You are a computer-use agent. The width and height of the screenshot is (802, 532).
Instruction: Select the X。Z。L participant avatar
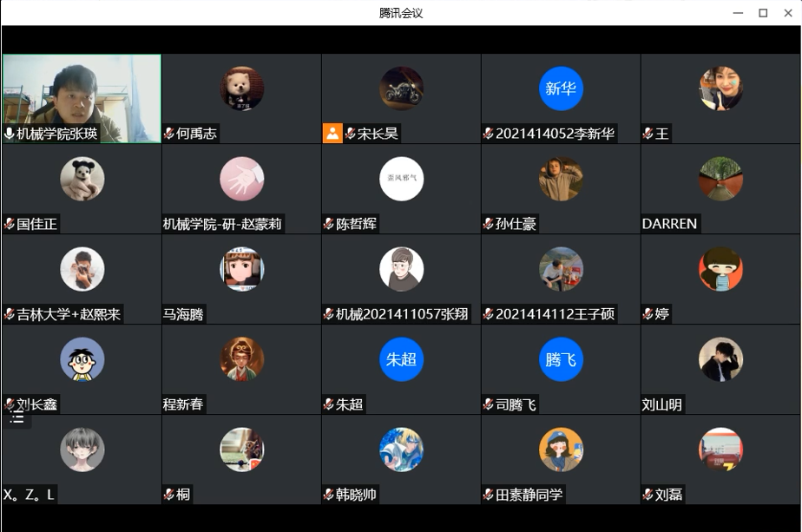click(82, 450)
